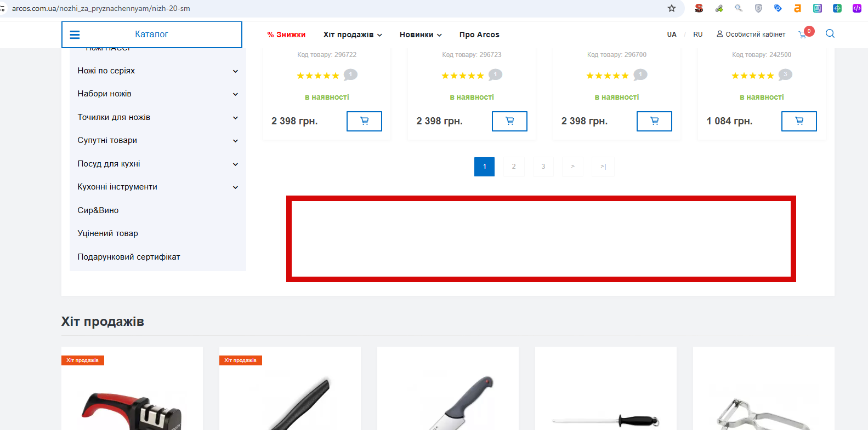Open the peeler product thumbnail
Screen dimensions: 868x430
click(x=764, y=414)
